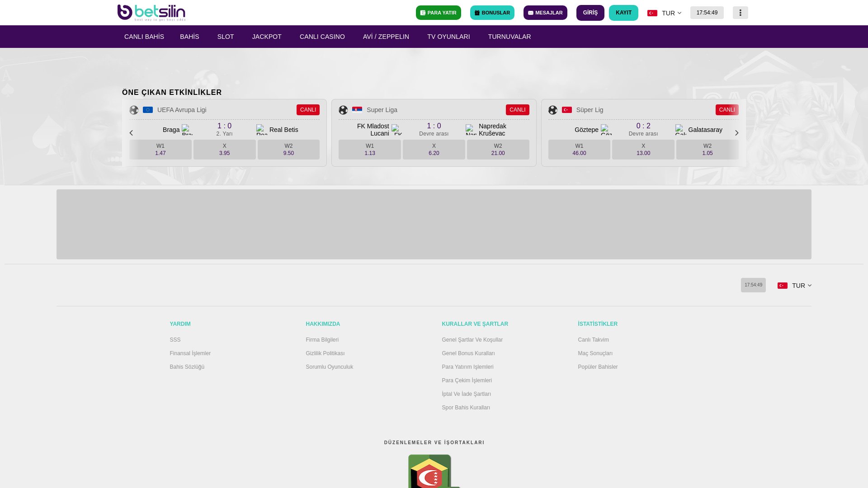Click CANLI badge on Super Liga card

point(518,110)
